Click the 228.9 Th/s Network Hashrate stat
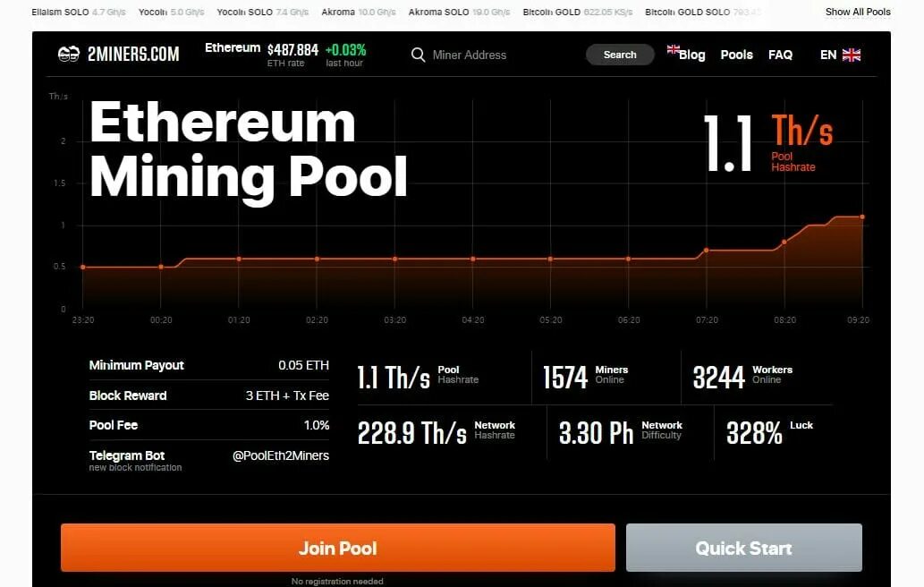 [x=437, y=432]
